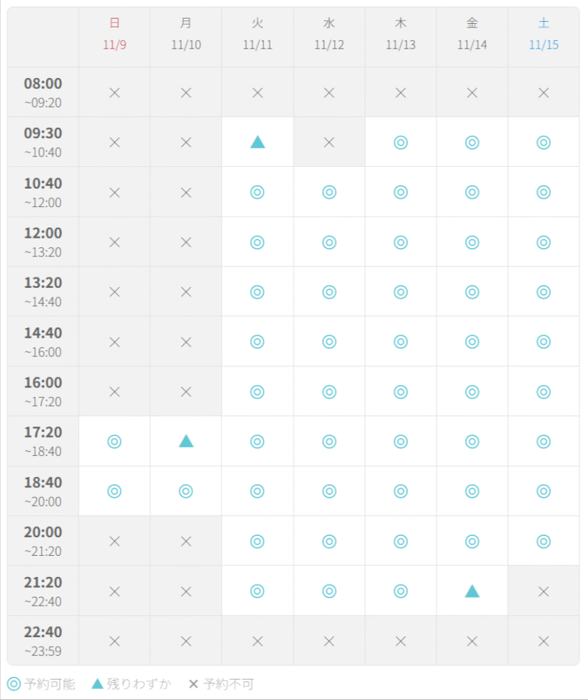Click triangle icon for Tuesday 11/11 09:30 slot

click(x=257, y=142)
